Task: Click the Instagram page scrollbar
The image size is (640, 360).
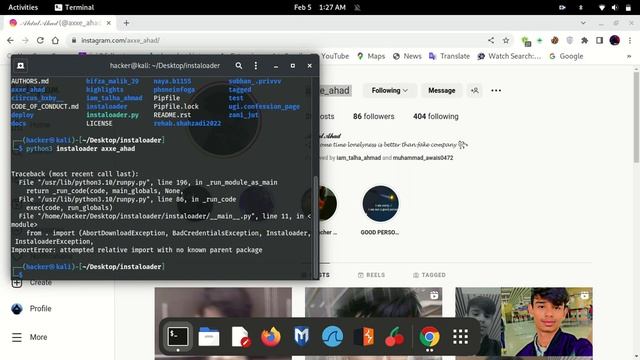Action: [x=636, y=118]
